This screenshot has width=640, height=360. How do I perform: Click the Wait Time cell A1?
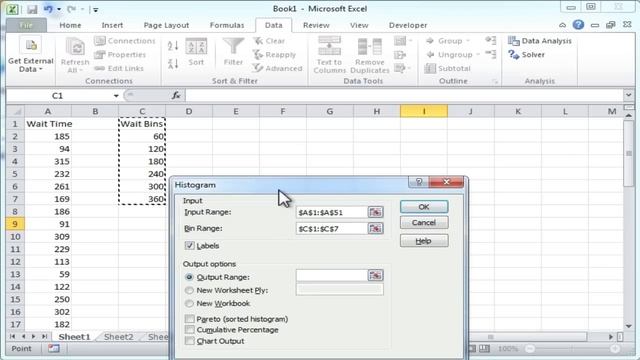(x=48, y=124)
